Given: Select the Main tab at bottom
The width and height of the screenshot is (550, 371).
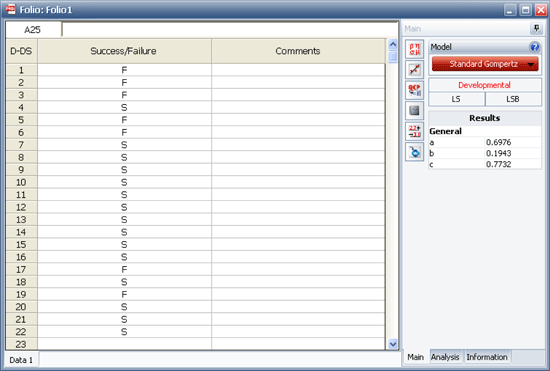Looking at the screenshot, I should (x=416, y=357).
